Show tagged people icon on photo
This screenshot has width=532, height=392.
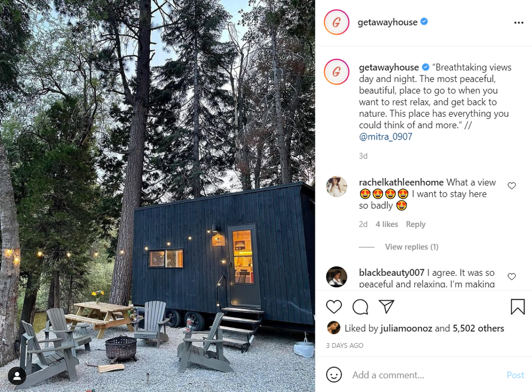click(17, 376)
